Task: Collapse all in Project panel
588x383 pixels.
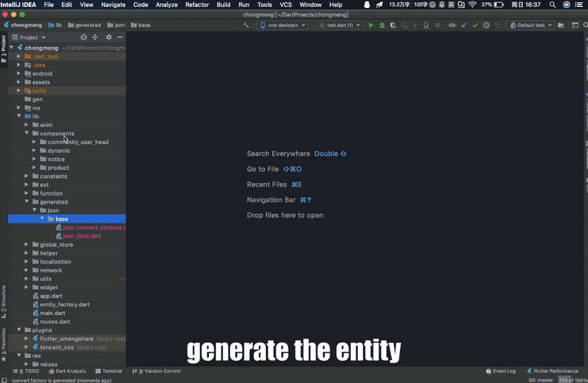Action: [95, 37]
